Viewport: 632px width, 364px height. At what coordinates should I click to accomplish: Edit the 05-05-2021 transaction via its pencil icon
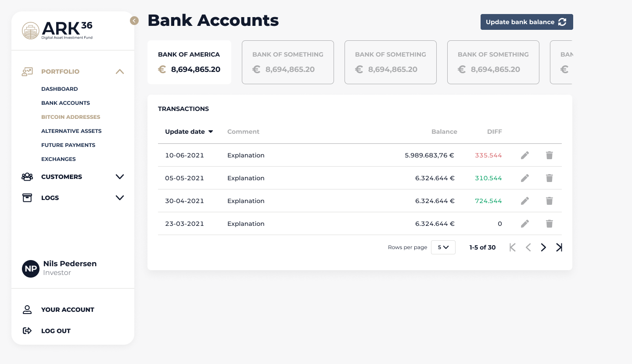525,178
